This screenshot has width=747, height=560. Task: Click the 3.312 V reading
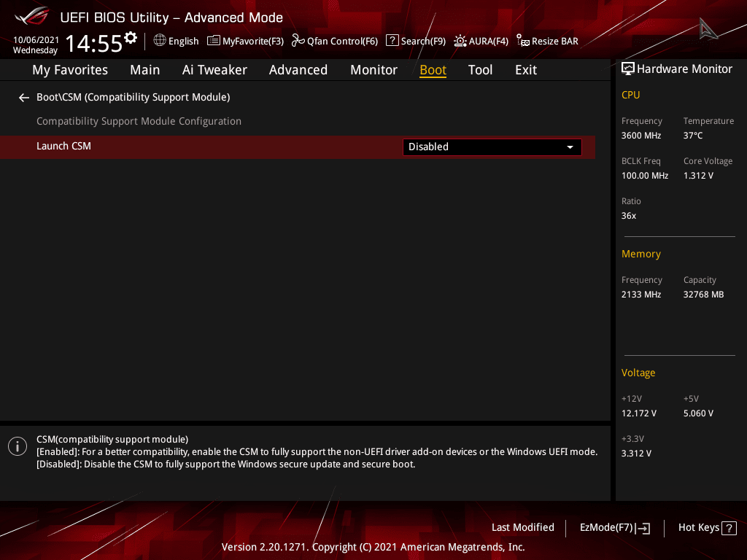point(636,454)
